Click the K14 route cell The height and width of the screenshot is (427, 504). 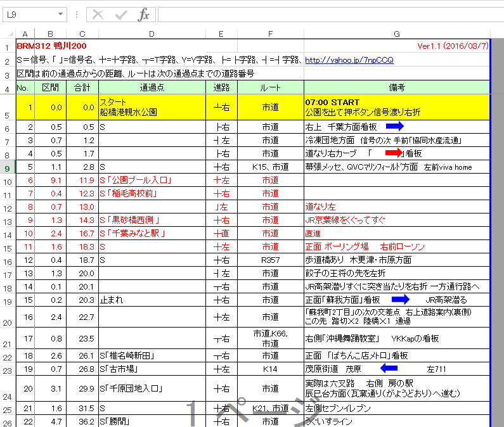point(271,369)
